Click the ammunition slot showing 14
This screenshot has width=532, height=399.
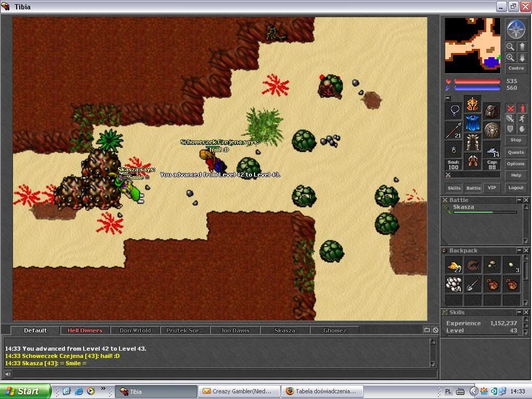point(491,149)
